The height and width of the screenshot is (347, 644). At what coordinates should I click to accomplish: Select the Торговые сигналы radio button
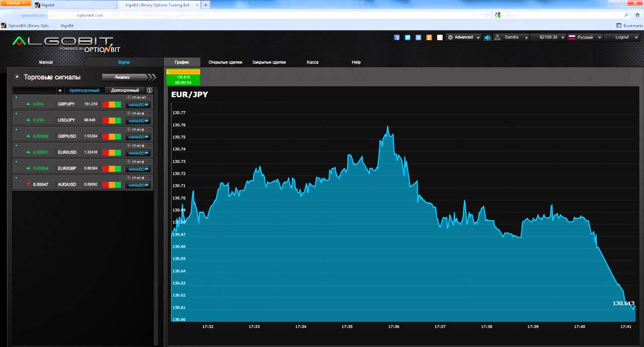pyautogui.click(x=17, y=77)
